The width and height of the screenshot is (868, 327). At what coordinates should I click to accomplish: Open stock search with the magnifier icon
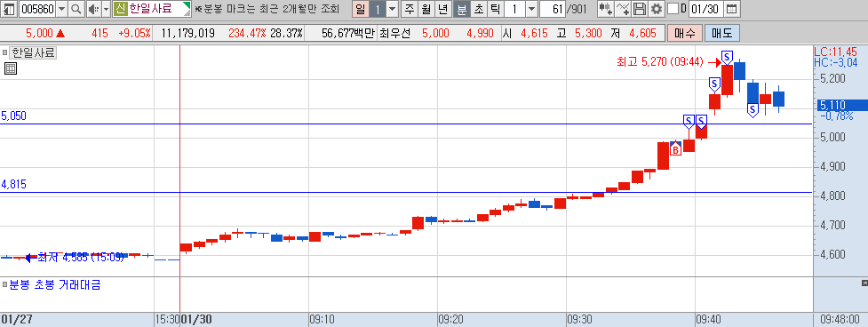pyautogui.click(x=76, y=9)
